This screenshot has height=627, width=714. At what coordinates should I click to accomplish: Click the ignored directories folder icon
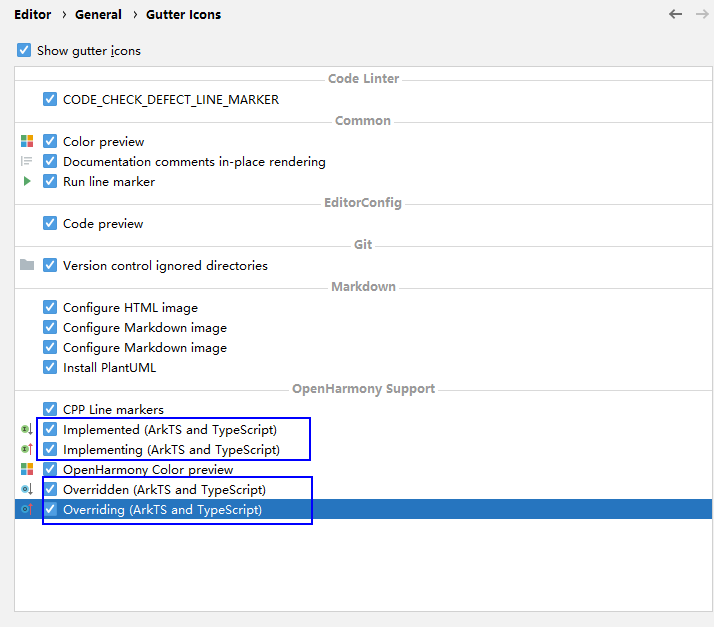(27, 265)
